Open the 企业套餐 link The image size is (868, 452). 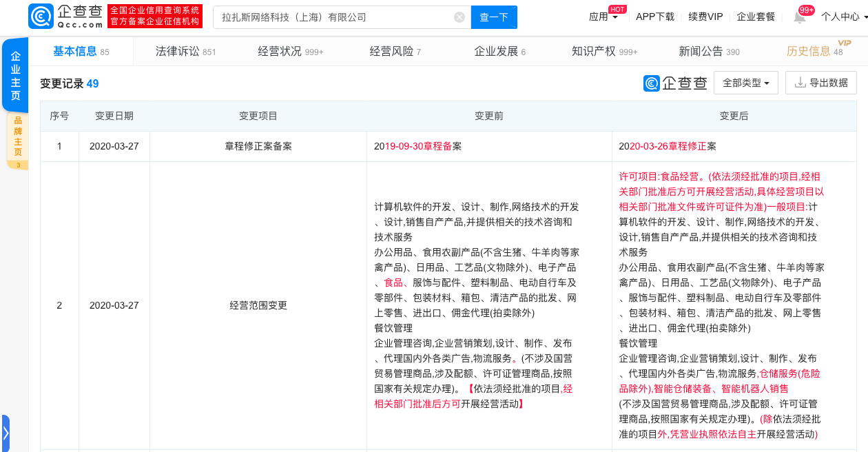pyautogui.click(x=756, y=17)
